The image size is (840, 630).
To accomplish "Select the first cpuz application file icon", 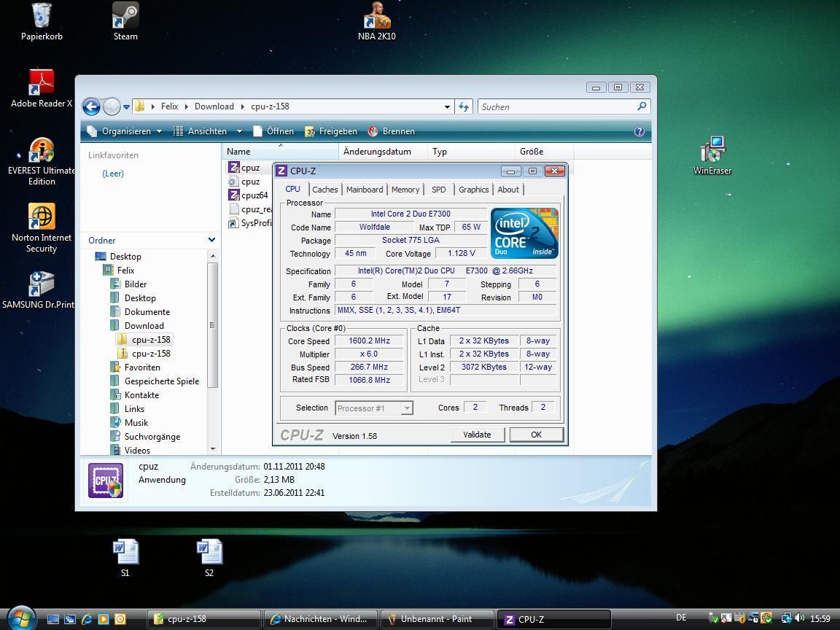I will coord(233,167).
